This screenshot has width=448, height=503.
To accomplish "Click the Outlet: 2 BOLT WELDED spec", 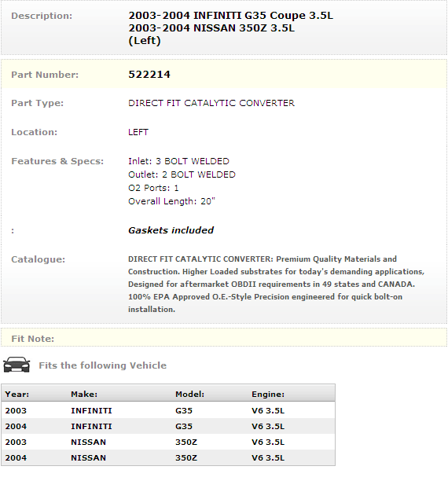I will [182, 174].
